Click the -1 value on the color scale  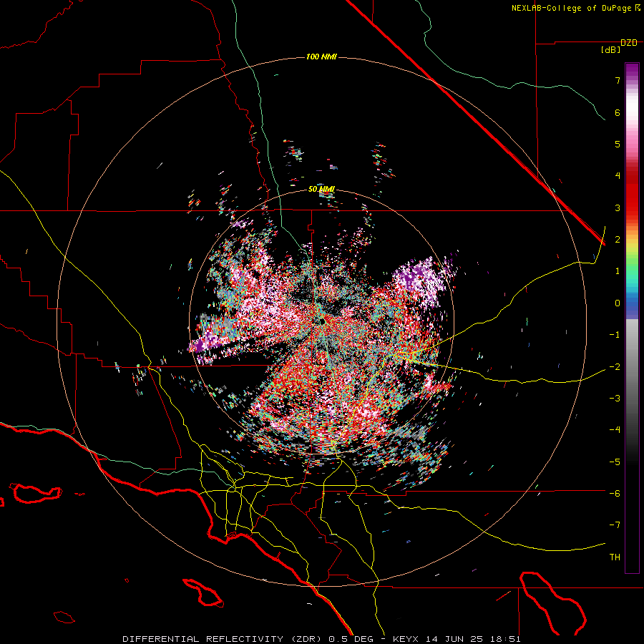[615, 335]
